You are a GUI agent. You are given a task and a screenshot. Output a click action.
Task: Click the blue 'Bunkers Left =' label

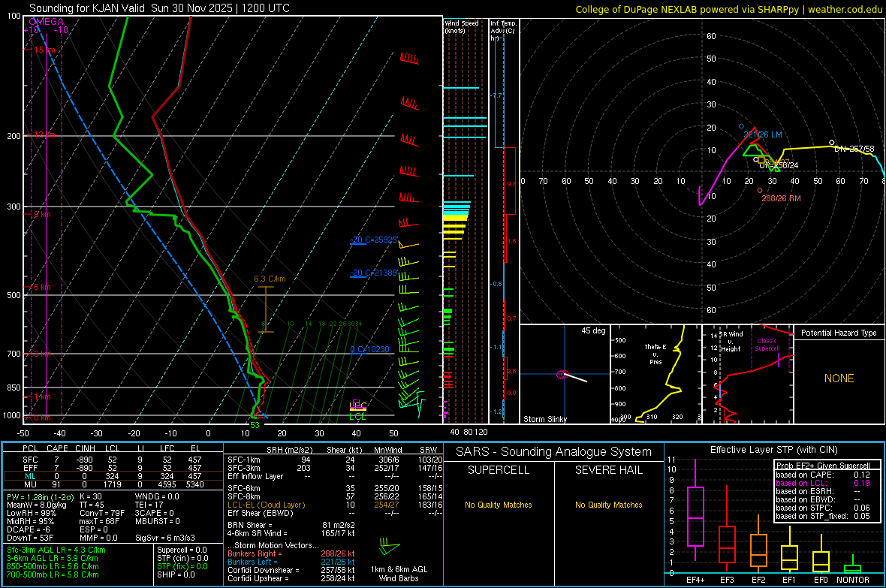[x=252, y=562]
